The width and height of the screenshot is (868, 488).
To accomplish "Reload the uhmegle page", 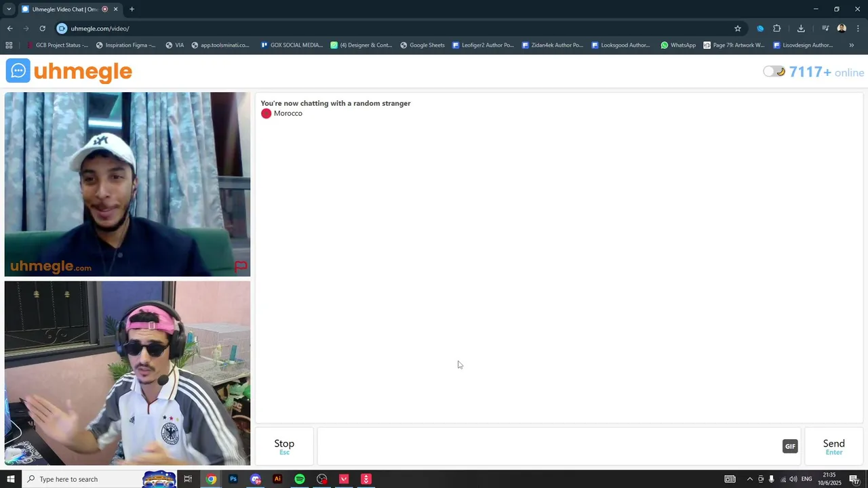I will (42, 28).
